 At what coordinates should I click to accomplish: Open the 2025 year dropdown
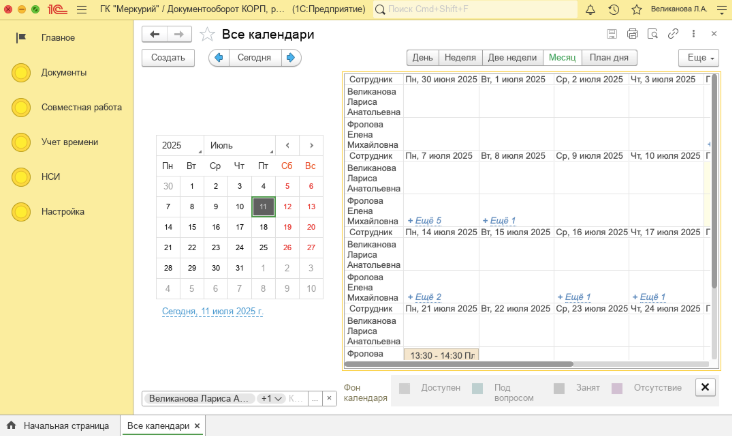tap(180, 145)
